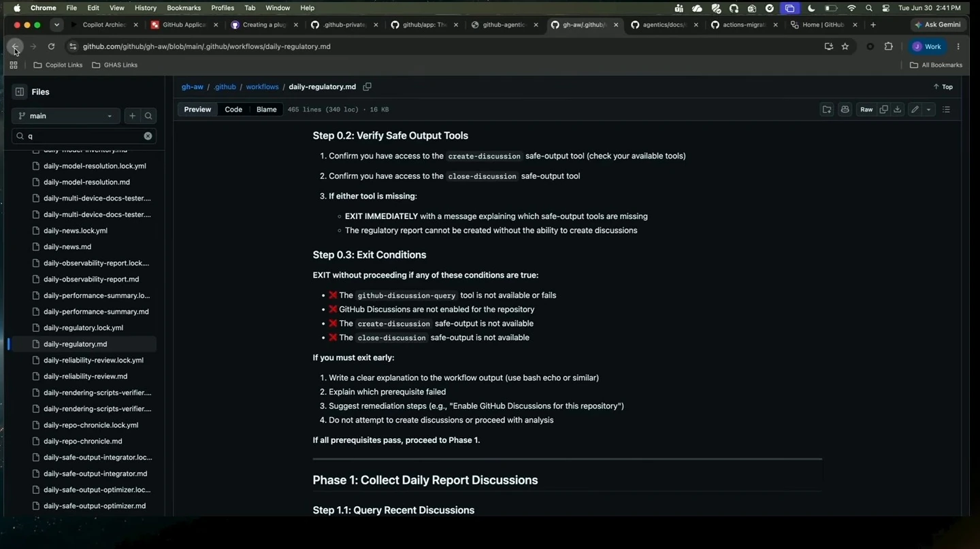Open the workflows breadcrumb link
Image resolution: width=980 pixels, height=549 pixels.
pos(262,87)
